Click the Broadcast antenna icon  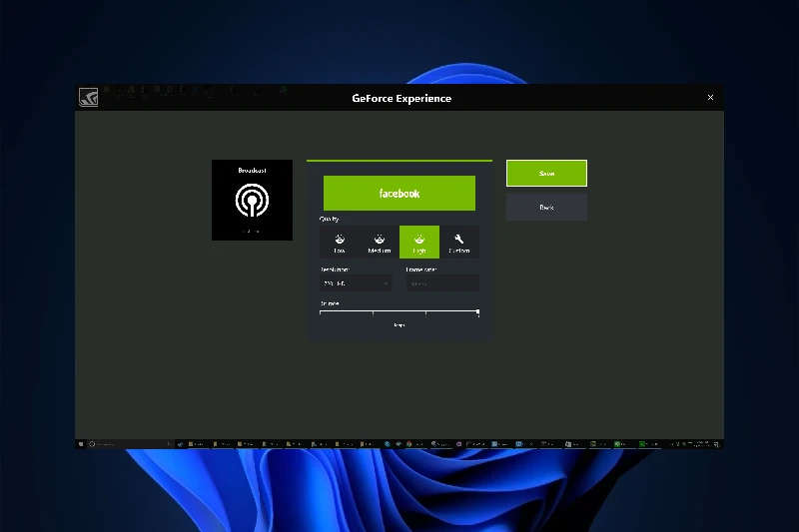(252, 202)
